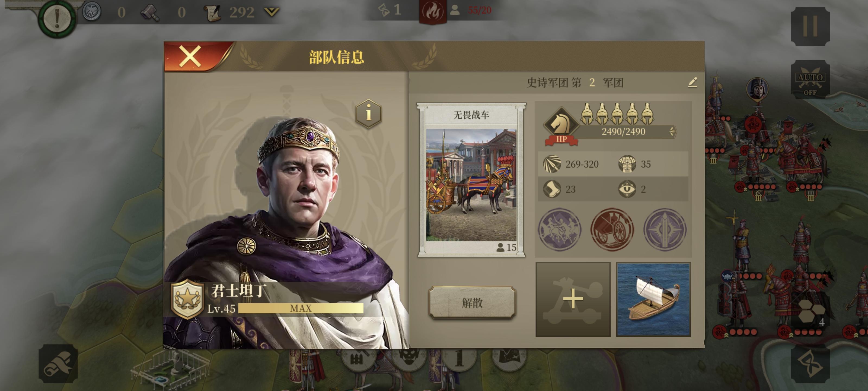Add siege equipment in the plus slot
The height and width of the screenshot is (391, 868).
click(573, 299)
